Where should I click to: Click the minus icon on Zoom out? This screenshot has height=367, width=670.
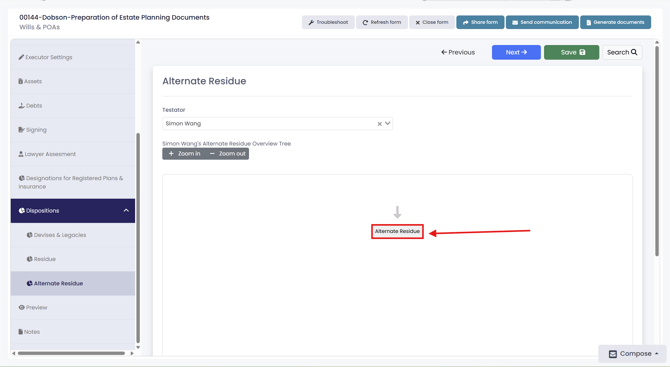tap(212, 154)
